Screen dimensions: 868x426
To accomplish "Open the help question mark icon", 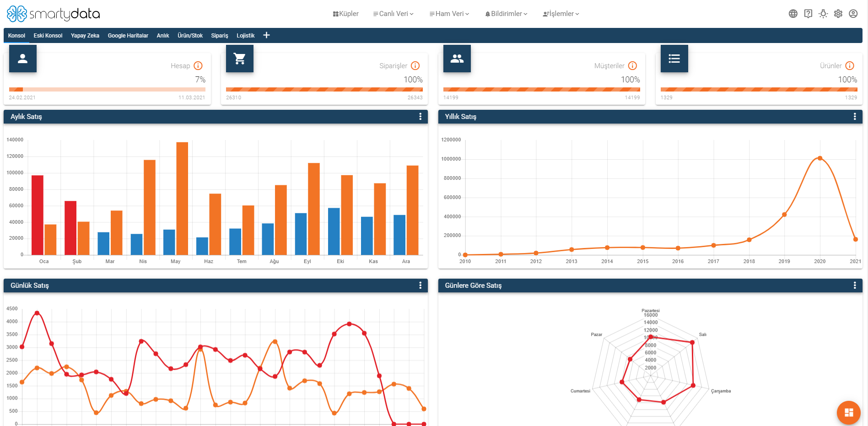I will click(x=808, y=14).
